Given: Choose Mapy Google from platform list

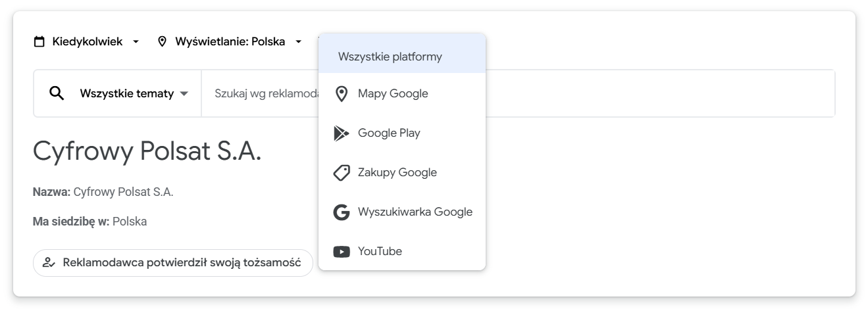Looking at the screenshot, I should pos(393,94).
